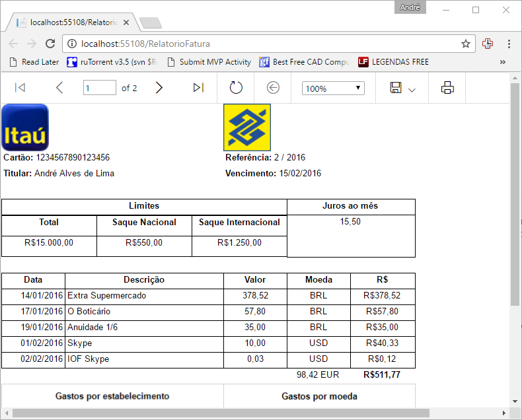This screenshot has width=522, height=420.
Task: Refresh the report with circular arrow
Action: [236, 88]
